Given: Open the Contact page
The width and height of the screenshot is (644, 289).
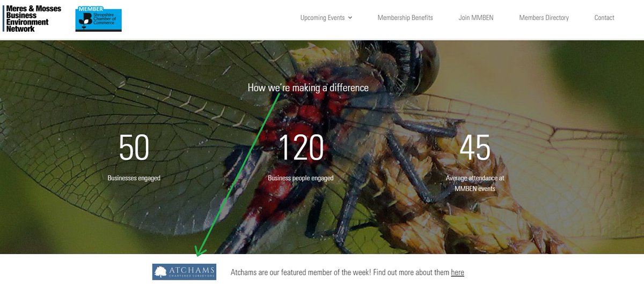Looking at the screenshot, I should [604, 18].
